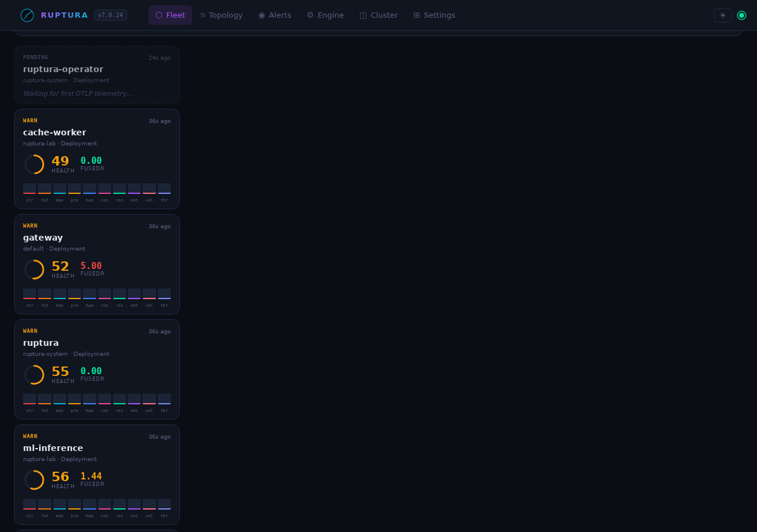Select cache-worker's cyan moo metric bar
Image resolution: width=757 pixels, height=532 pixels.
click(x=60, y=189)
